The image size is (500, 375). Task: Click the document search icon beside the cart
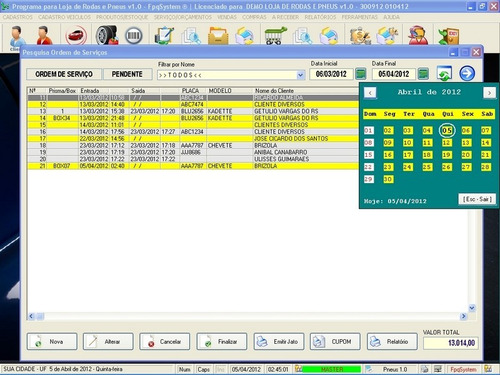303,35
